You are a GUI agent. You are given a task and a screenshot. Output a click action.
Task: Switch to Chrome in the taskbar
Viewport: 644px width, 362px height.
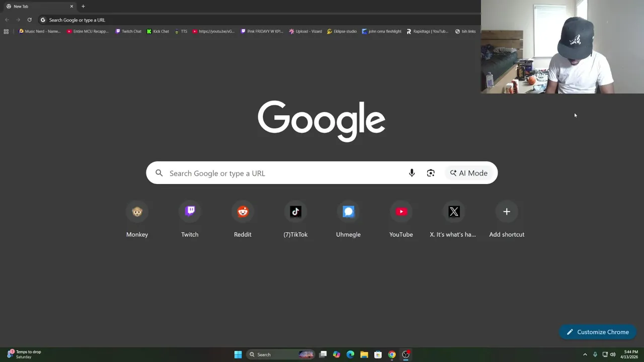(x=392, y=354)
